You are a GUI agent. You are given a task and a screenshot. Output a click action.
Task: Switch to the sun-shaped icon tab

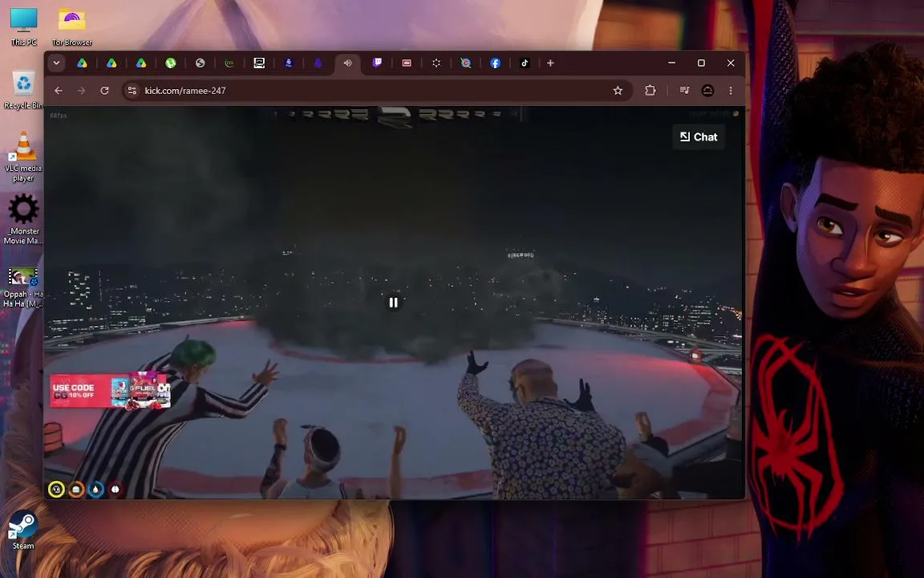(x=436, y=63)
